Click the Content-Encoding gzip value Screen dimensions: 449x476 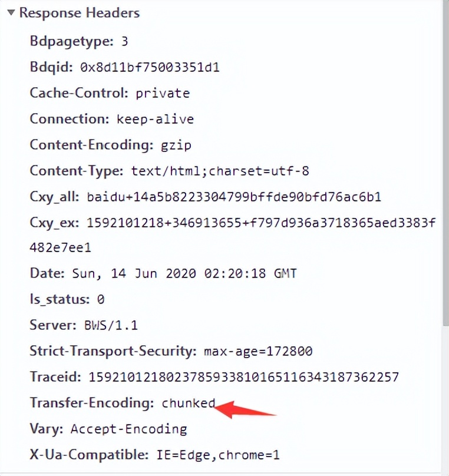[176, 145]
